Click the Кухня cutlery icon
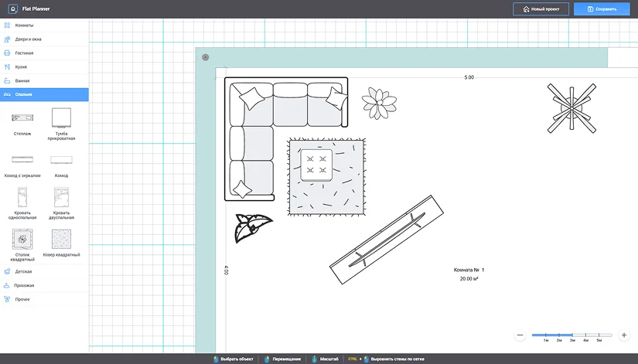The image size is (638, 364). click(7, 66)
